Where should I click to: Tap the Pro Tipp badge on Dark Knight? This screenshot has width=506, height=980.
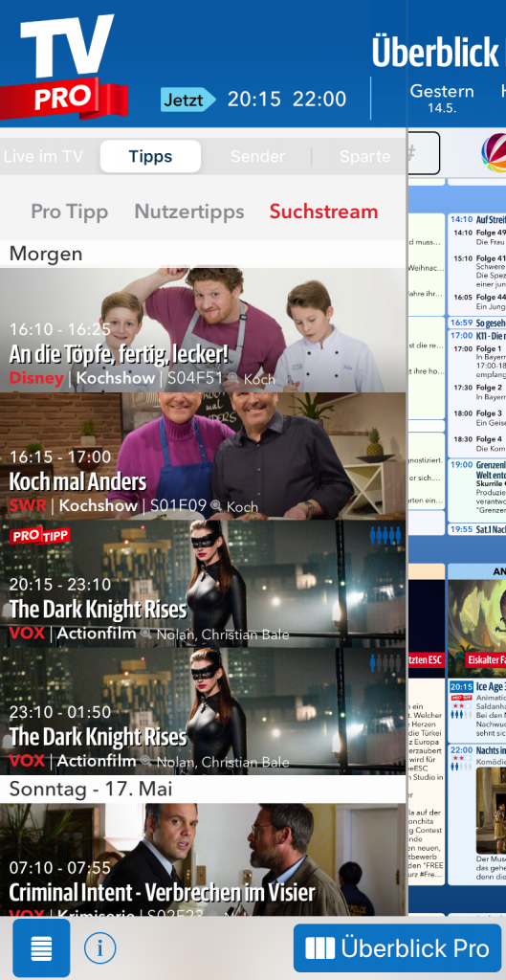[40, 536]
